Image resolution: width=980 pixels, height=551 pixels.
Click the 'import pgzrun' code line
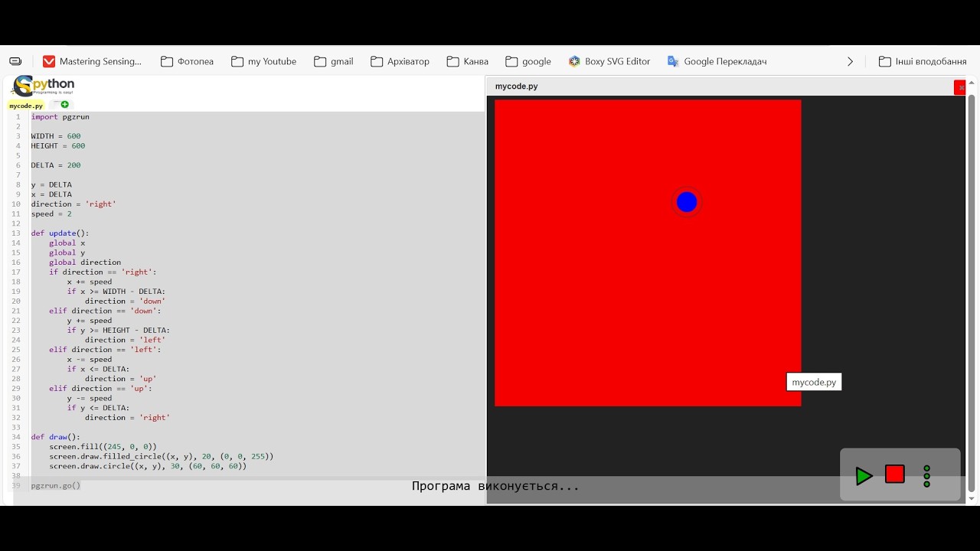click(x=60, y=117)
